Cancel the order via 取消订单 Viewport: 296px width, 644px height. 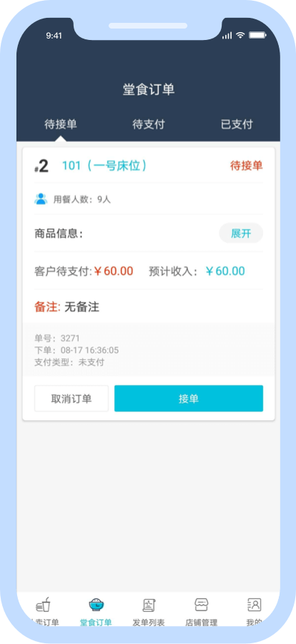[71, 398]
